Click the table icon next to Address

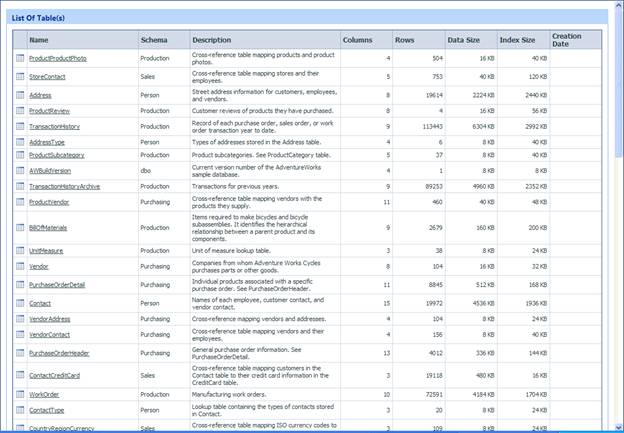click(20, 95)
